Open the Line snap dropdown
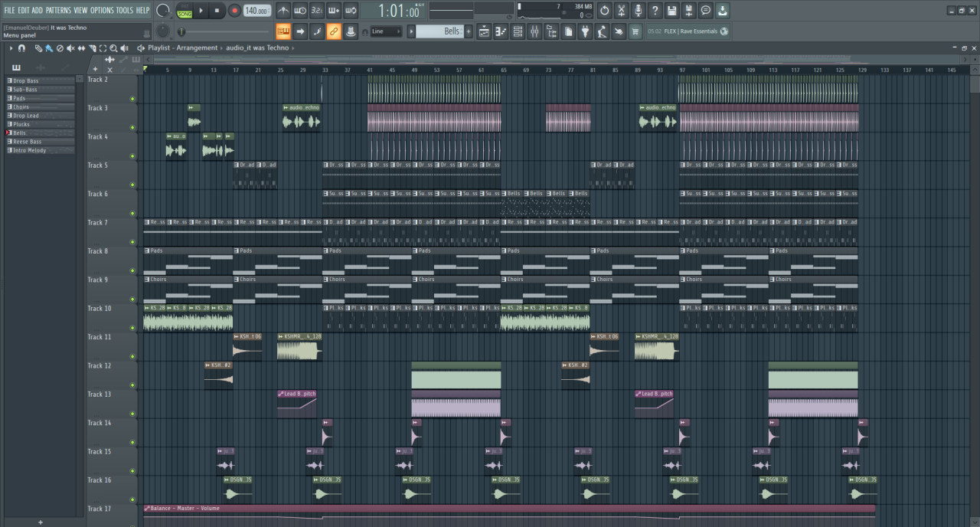 point(387,31)
